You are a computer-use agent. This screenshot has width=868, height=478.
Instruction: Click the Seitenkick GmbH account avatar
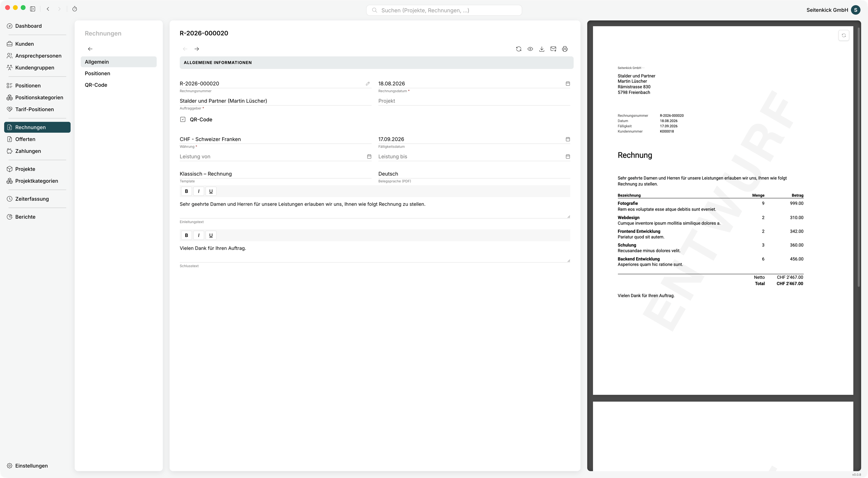855,10
